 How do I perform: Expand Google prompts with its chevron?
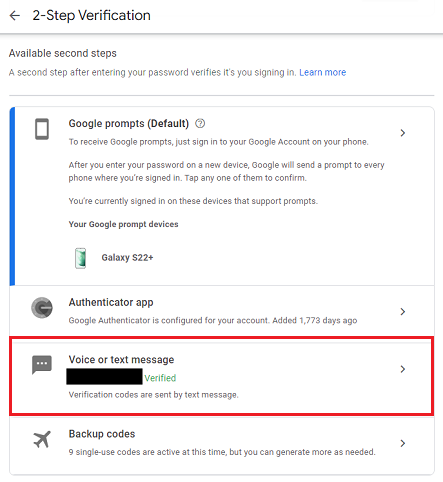(403, 133)
